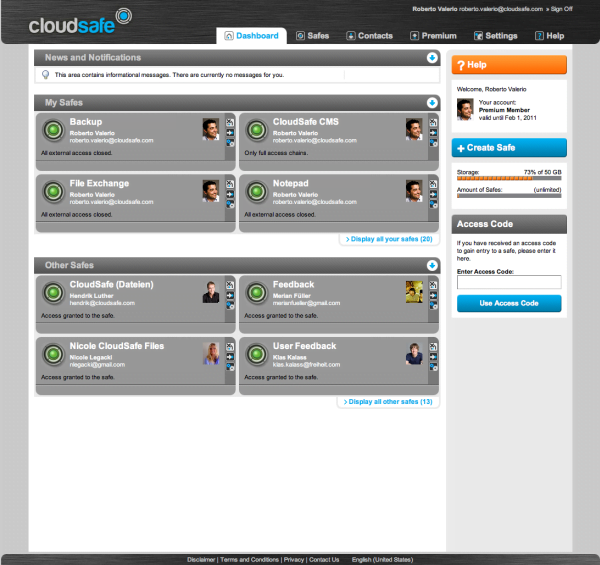The image size is (600, 565).
Task: Open Terms and Conditions footer link
Action: (x=249, y=560)
